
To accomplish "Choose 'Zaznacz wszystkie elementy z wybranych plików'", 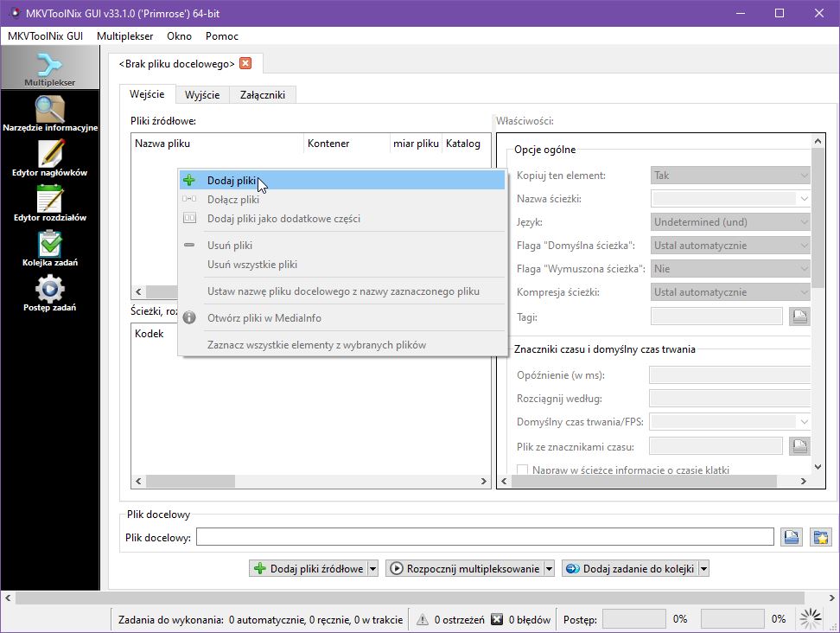I will 342,345.
